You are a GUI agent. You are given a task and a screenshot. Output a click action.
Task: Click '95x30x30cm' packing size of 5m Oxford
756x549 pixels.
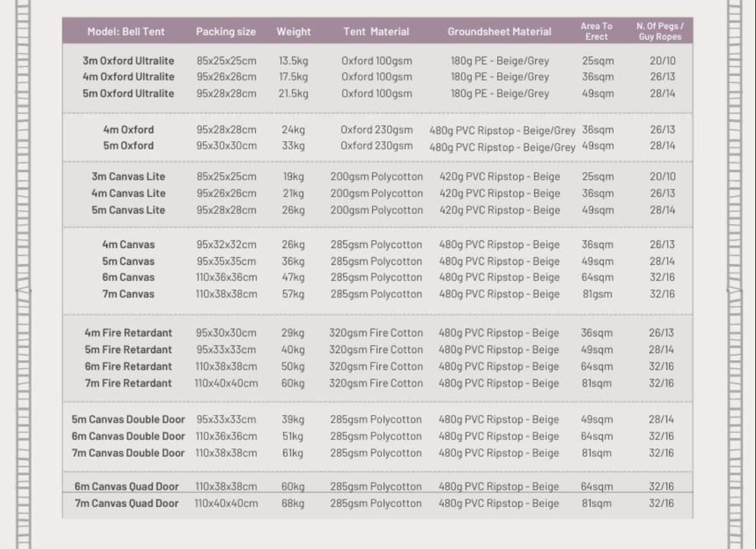(x=226, y=146)
